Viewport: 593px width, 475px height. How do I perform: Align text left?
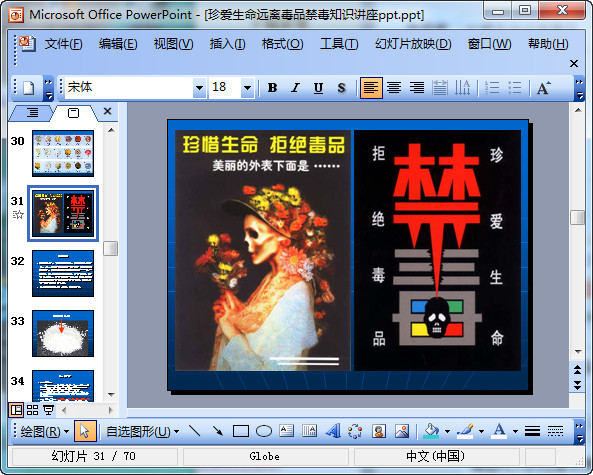371,88
